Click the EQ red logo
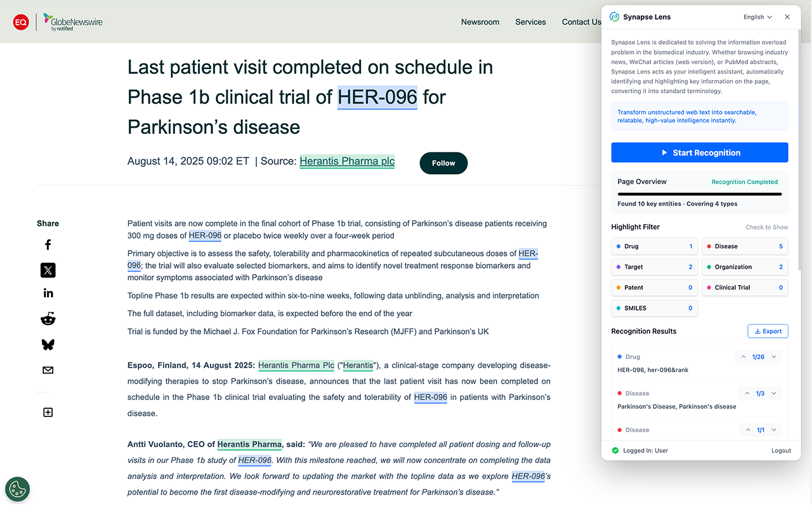 (21, 22)
